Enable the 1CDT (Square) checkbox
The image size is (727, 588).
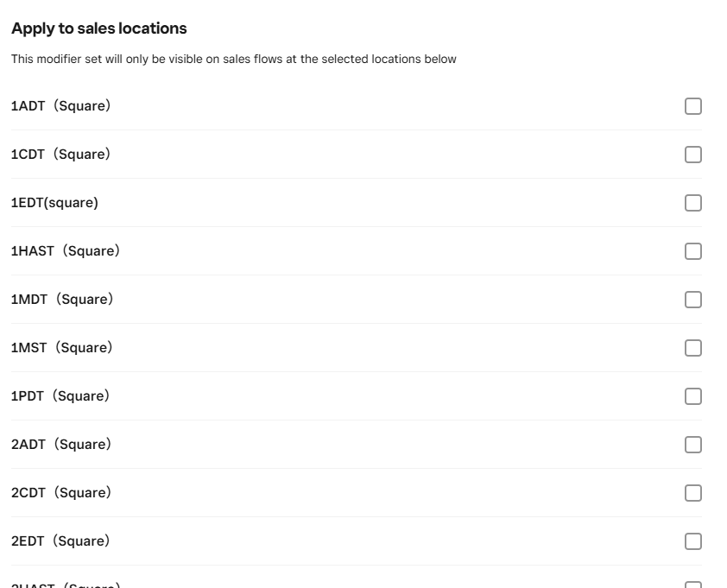pos(692,155)
